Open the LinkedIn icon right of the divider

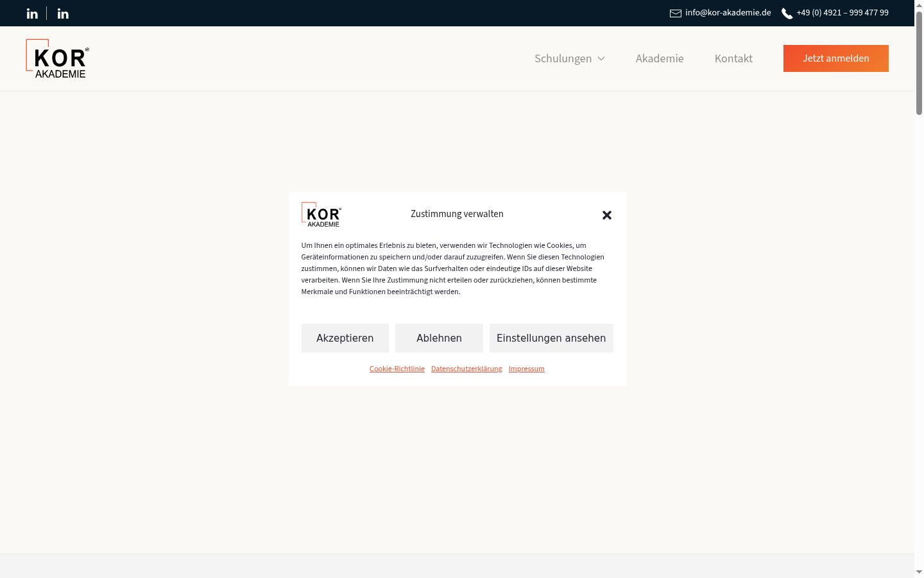63,13
